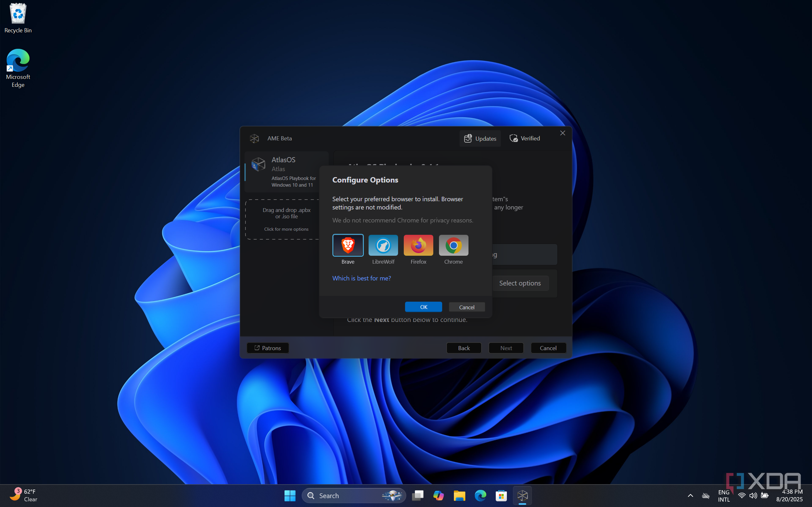Cancel the Configure Options dialog
Image resolution: width=812 pixels, height=507 pixels.
point(466,307)
